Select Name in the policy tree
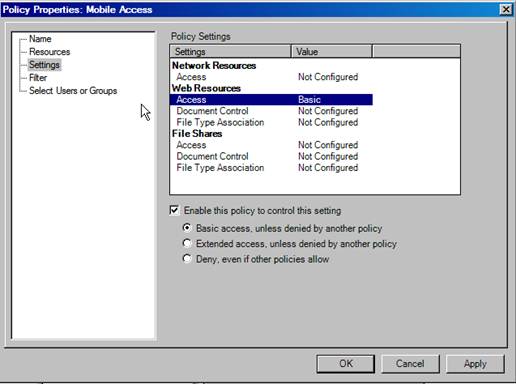Viewport: 516px width, 384px height. tap(40, 39)
